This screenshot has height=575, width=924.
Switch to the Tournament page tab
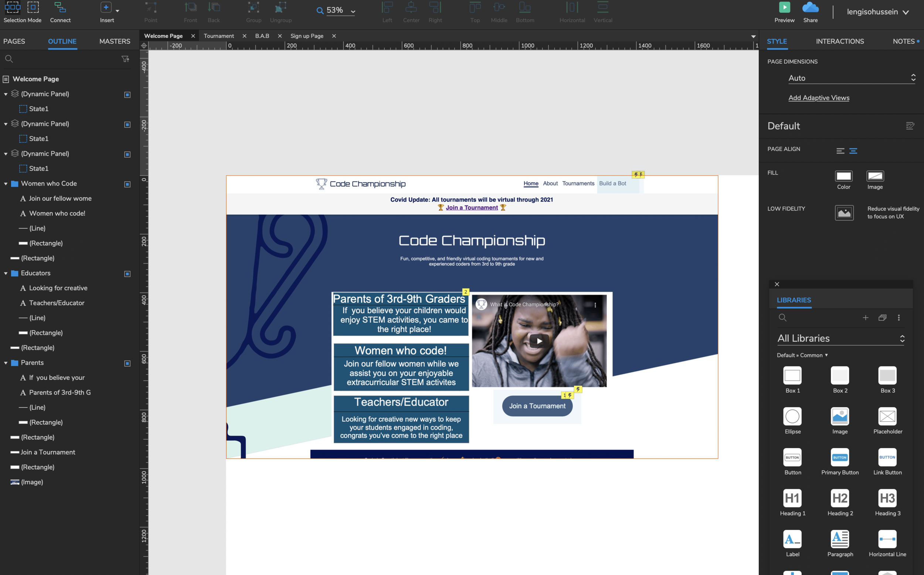coord(218,36)
